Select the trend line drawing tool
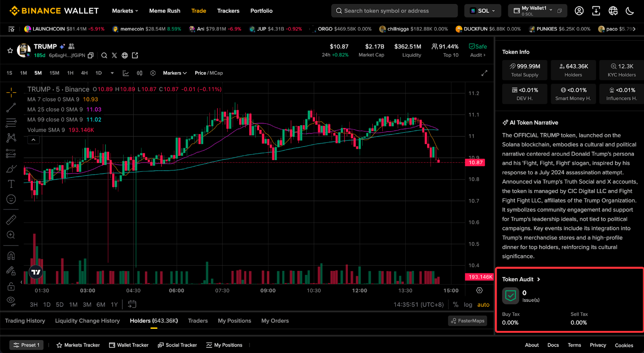Image resolution: width=644 pixels, height=353 pixels. tap(11, 107)
